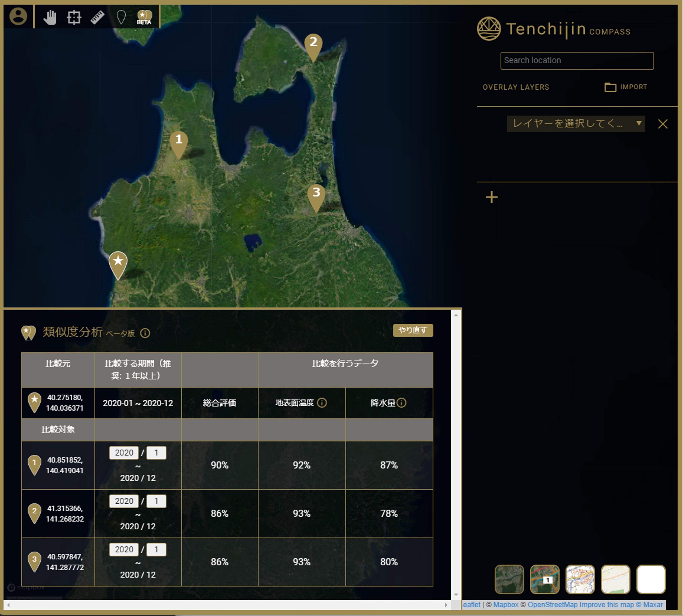This screenshot has height=616, width=683.
Task: Remove the layer selector with X
Action: click(x=663, y=124)
